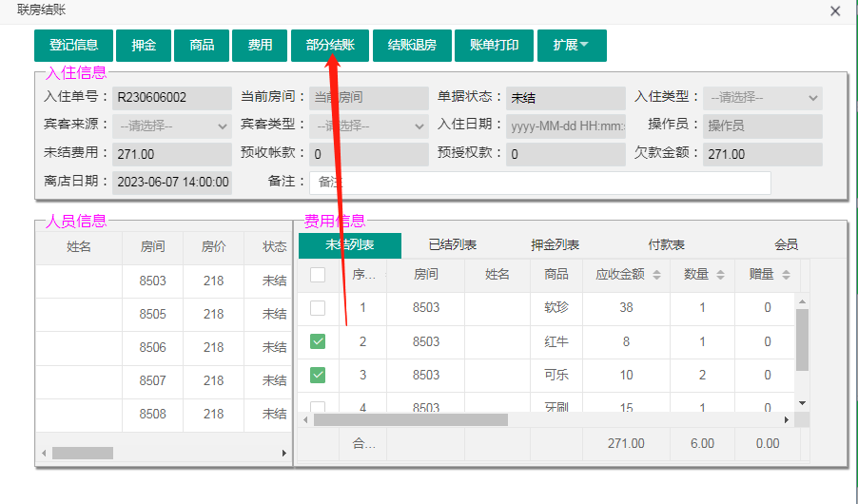Open the 押金列表 tab
The height and width of the screenshot is (504, 858).
[x=555, y=245]
